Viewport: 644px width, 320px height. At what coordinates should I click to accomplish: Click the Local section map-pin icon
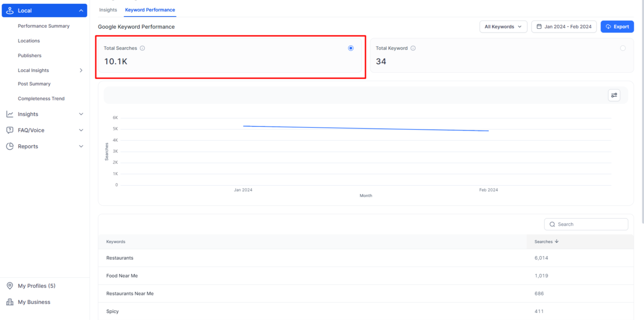tap(10, 10)
